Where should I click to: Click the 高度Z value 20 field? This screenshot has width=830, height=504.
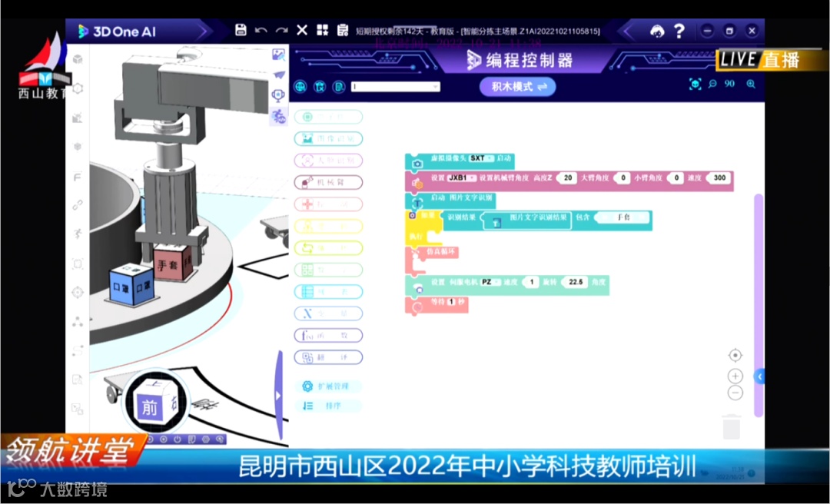(x=567, y=178)
